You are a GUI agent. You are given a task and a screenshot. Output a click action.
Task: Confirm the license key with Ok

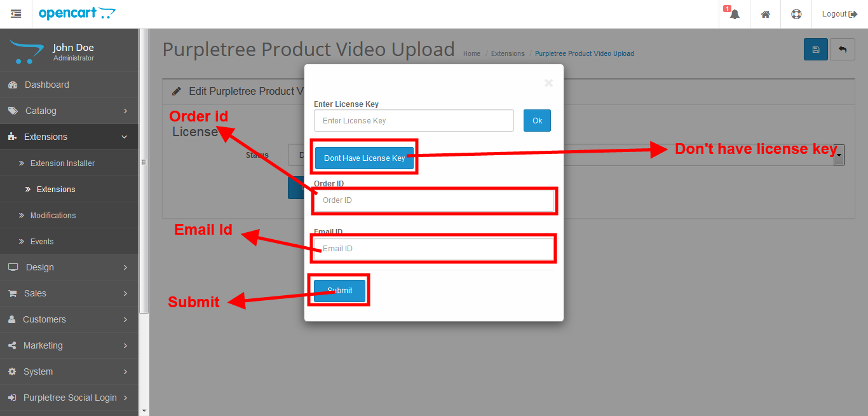(x=537, y=120)
